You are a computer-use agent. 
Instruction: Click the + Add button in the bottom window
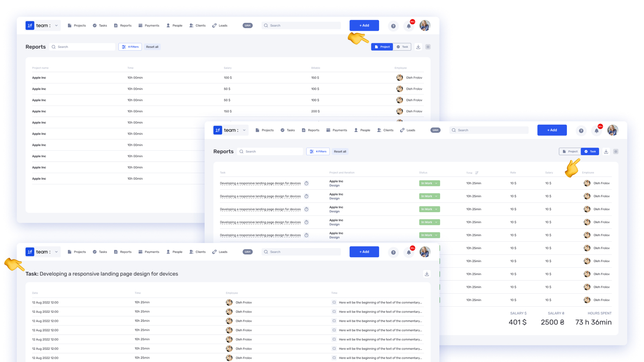click(x=364, y=252)
